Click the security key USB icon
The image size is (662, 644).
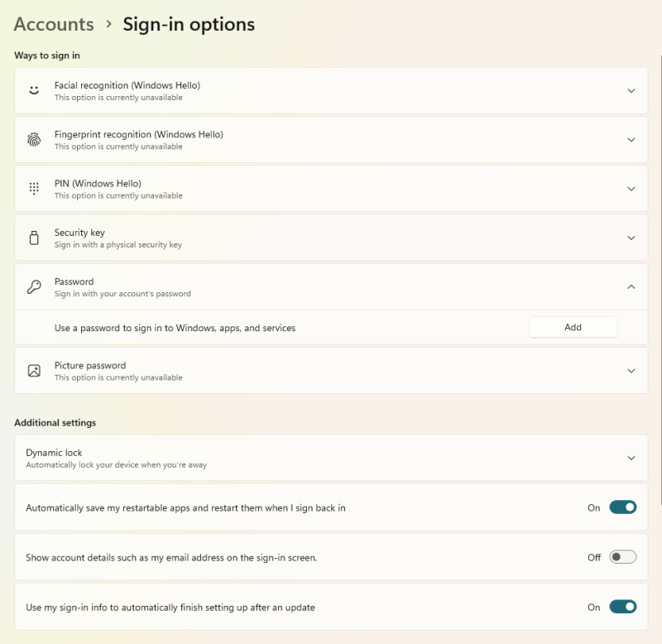(x=34, y=238)
